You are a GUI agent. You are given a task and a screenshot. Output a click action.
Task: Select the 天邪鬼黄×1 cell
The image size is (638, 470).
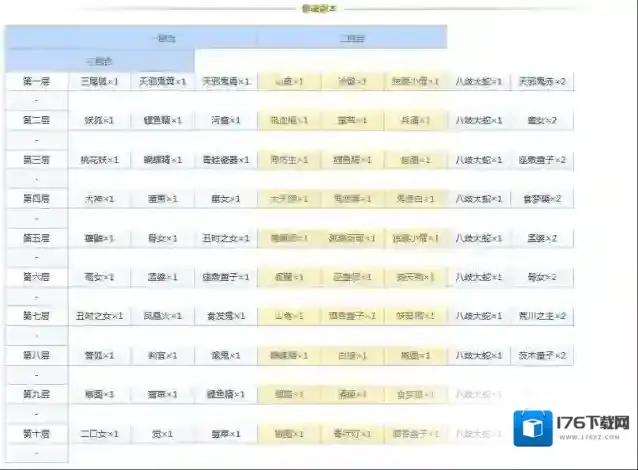[x=162, y=81]
